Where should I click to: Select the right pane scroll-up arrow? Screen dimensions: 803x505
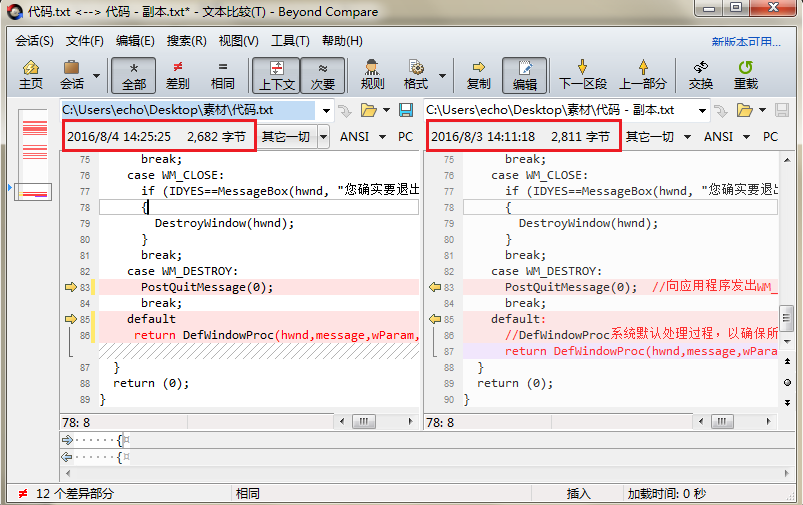pos(787,160)
